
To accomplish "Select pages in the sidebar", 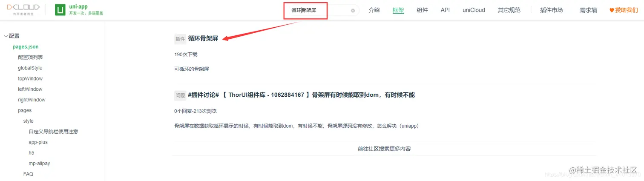I will 25,111.
